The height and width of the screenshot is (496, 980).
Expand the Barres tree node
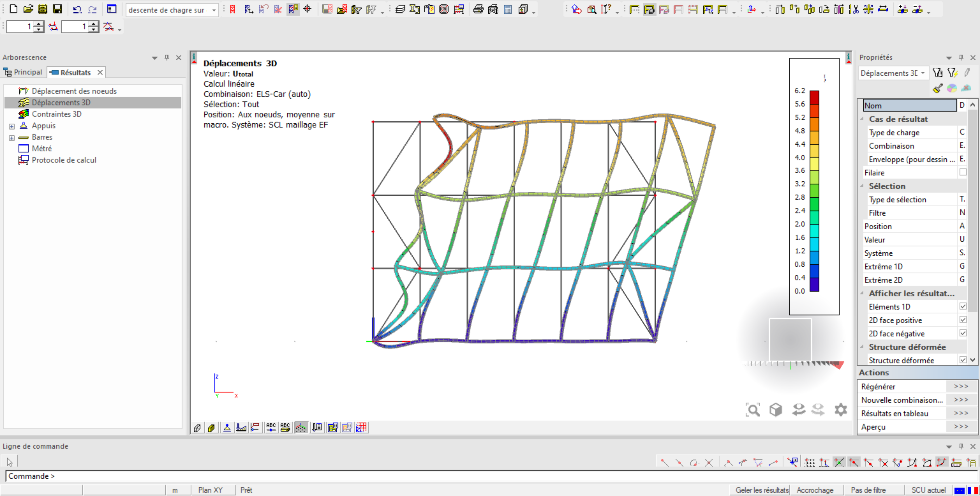tap(12, 137)
